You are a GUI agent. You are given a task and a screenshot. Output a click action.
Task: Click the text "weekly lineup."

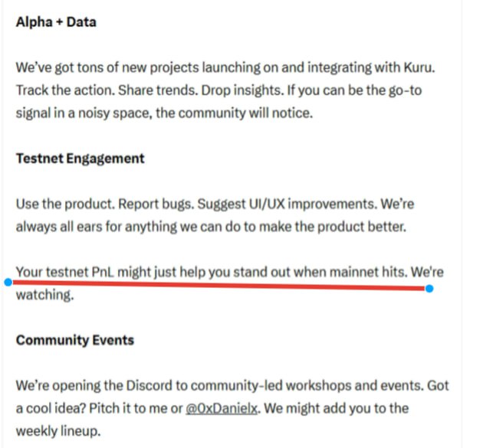[58, 431]
